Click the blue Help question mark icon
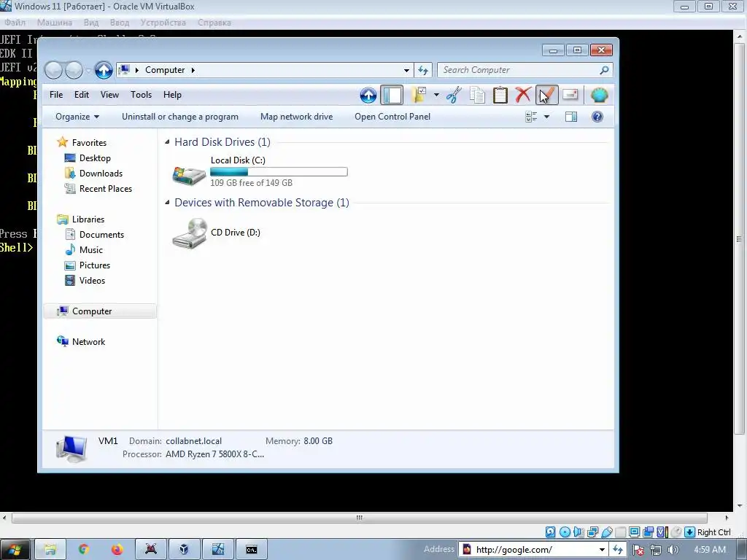This screenshot has width=747, height=560. [x=597, y=117]
